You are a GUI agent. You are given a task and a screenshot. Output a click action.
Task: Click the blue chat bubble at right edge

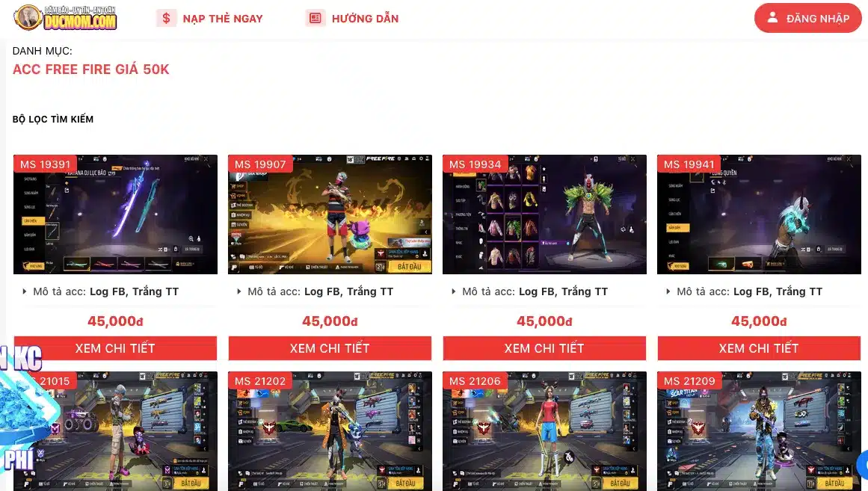tap(863, 464)
